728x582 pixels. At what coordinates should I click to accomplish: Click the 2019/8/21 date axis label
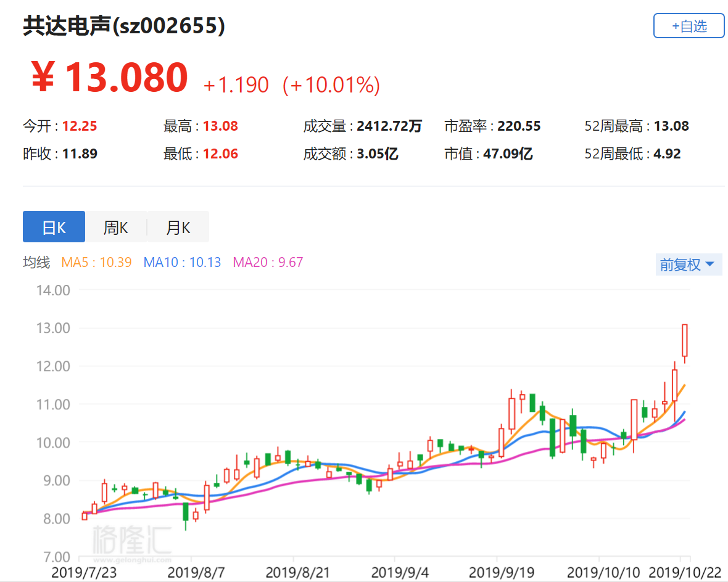[297, 572]
